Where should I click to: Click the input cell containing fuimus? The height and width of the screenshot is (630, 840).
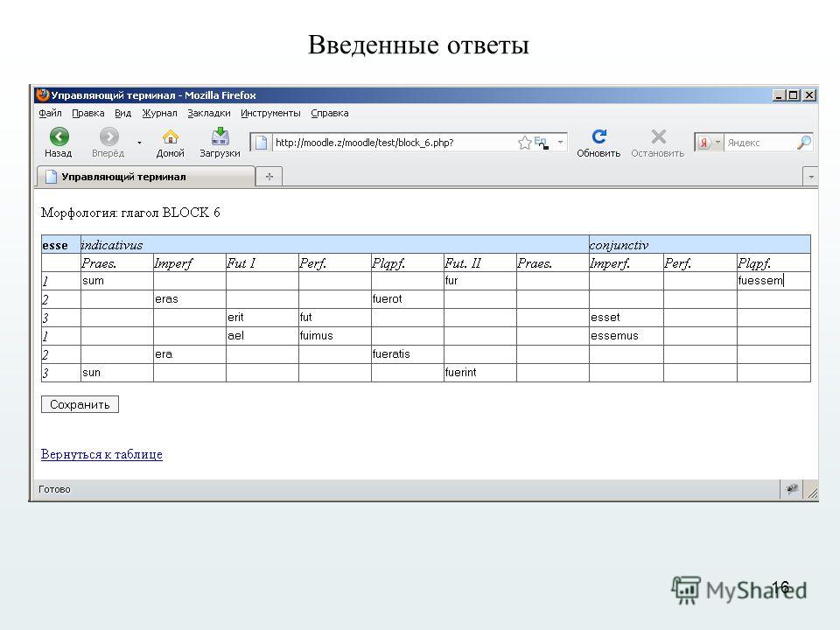coord(335,336)
